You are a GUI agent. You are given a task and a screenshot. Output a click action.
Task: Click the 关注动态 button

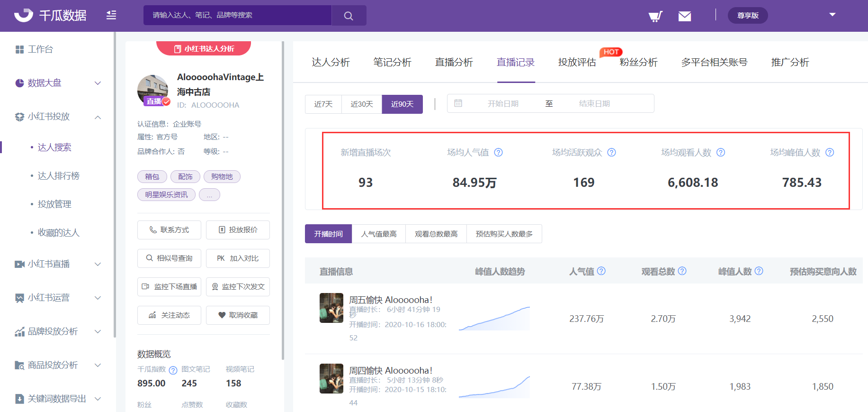pos(169,315)
